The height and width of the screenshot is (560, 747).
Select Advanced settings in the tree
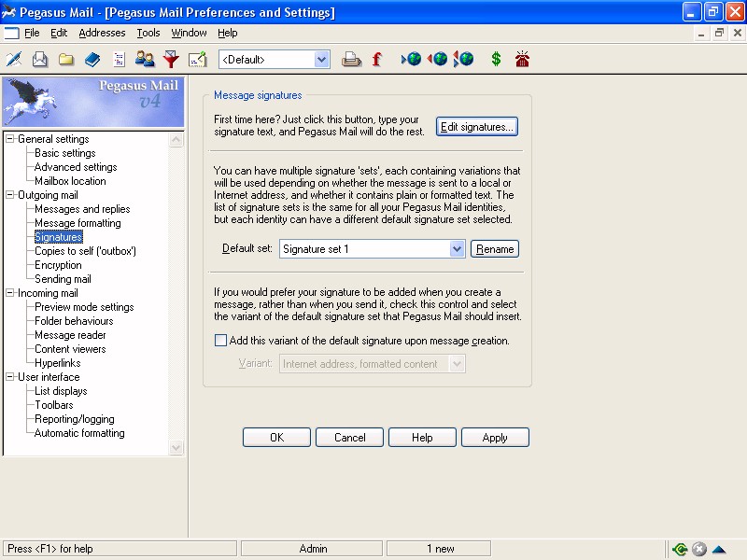tap(76, 167)
